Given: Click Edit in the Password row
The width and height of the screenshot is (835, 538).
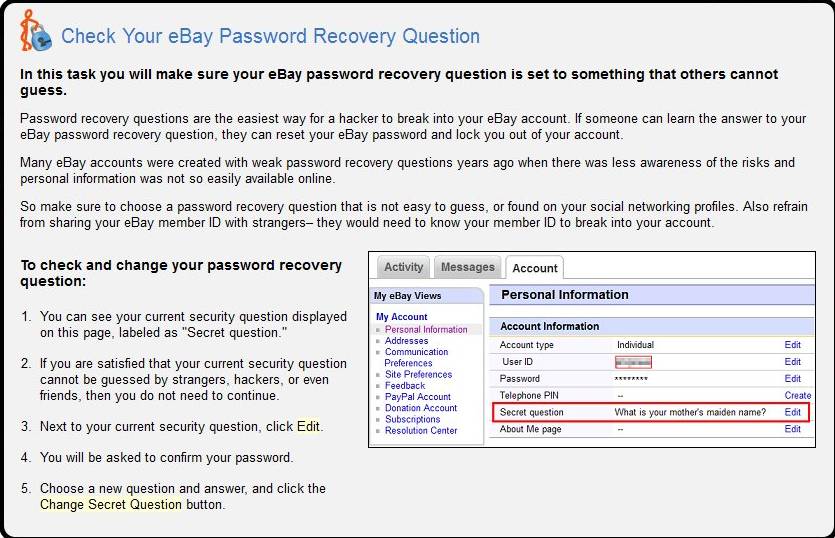Looking at the screenshot, I should [x=792, y=379].
